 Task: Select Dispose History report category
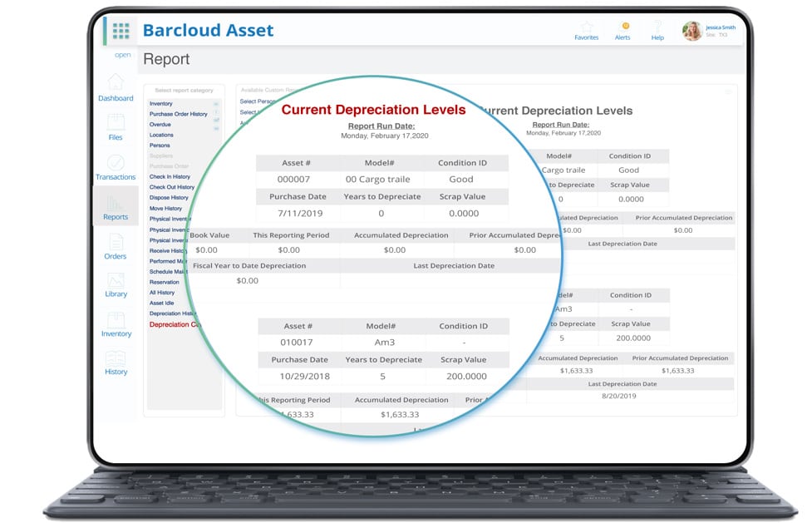pyautogui.click(x=169, y=198)
